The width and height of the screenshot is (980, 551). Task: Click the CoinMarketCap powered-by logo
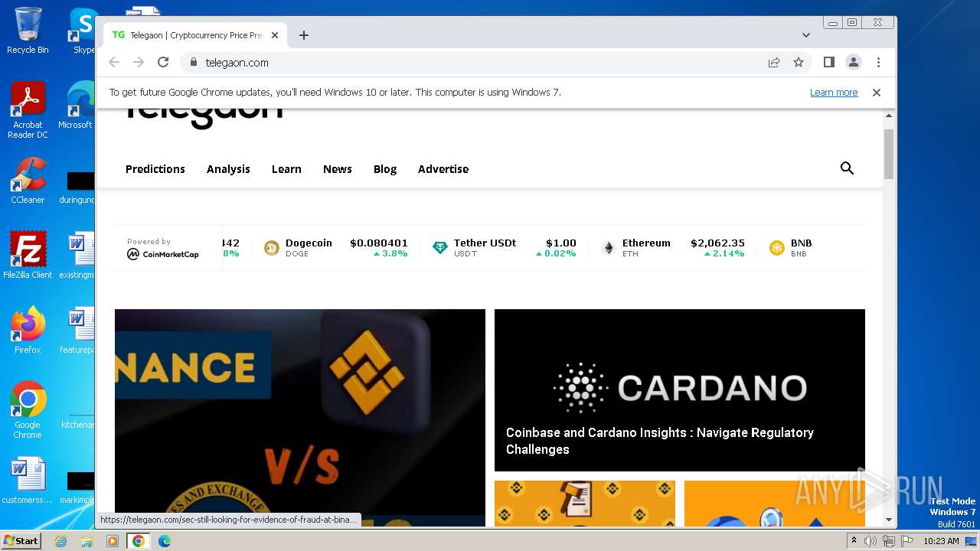[x=163, y=254]
